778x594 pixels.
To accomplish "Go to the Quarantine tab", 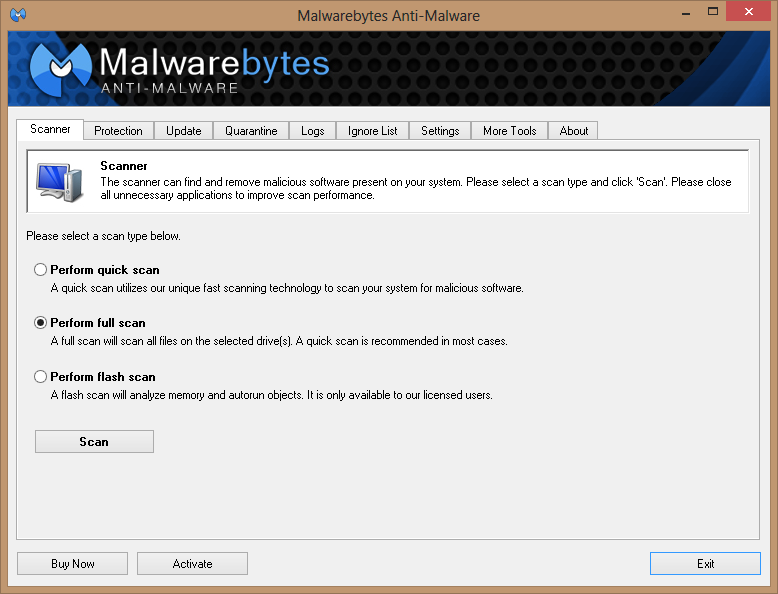I will (x=251, y=131).
